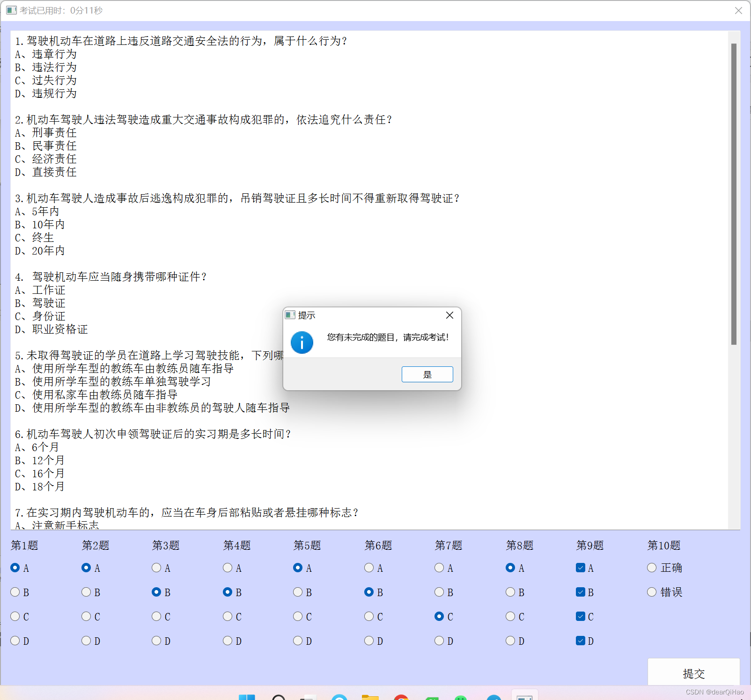The image size is (751, 700).
Task: Click answer line 'C、终生'
Action: click(x=35, y=238)
